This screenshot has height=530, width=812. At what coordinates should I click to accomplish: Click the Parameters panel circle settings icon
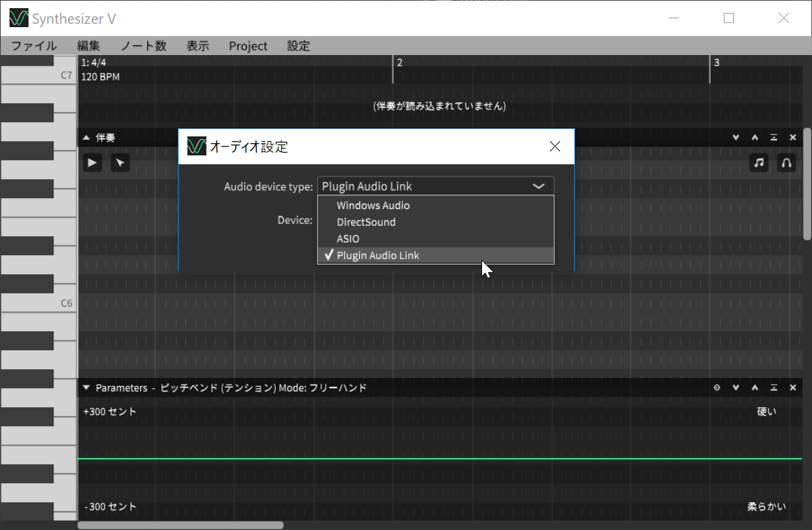(717, 387)
